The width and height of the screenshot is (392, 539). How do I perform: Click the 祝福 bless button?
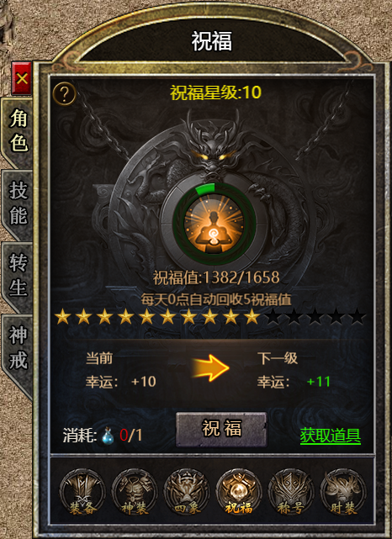click(221, 430)
